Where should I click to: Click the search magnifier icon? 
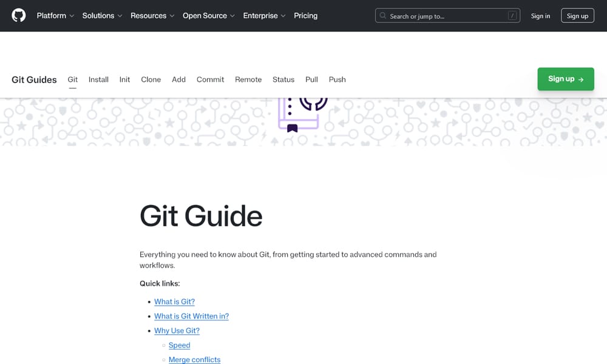tap(383, 16)
